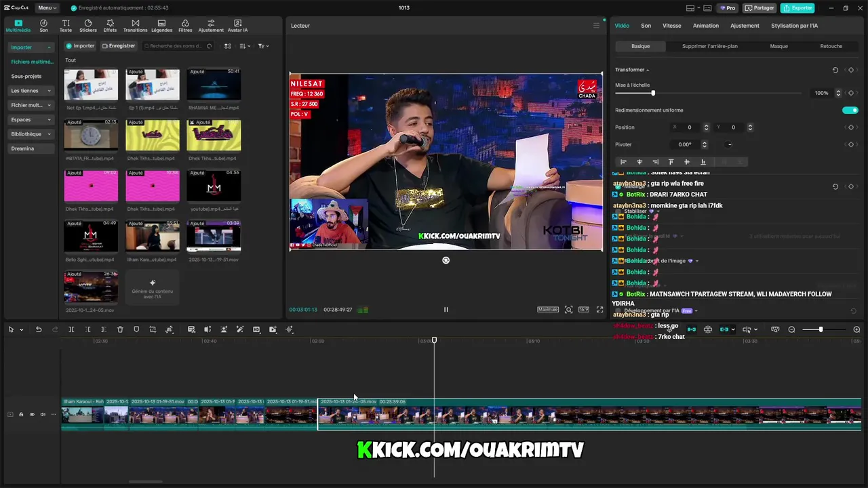Open media filter dropdown
Image resolution: width=868 pixels, height=488 pixels.
pos(263,46)
